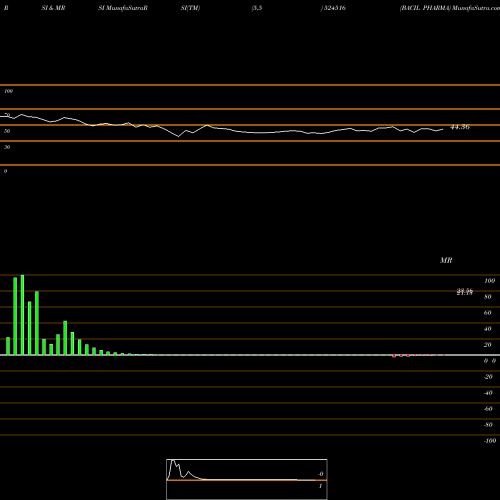Click the 'SI(TM)' header text
This screenshot has width=500, height=500.
coord(190,8)
